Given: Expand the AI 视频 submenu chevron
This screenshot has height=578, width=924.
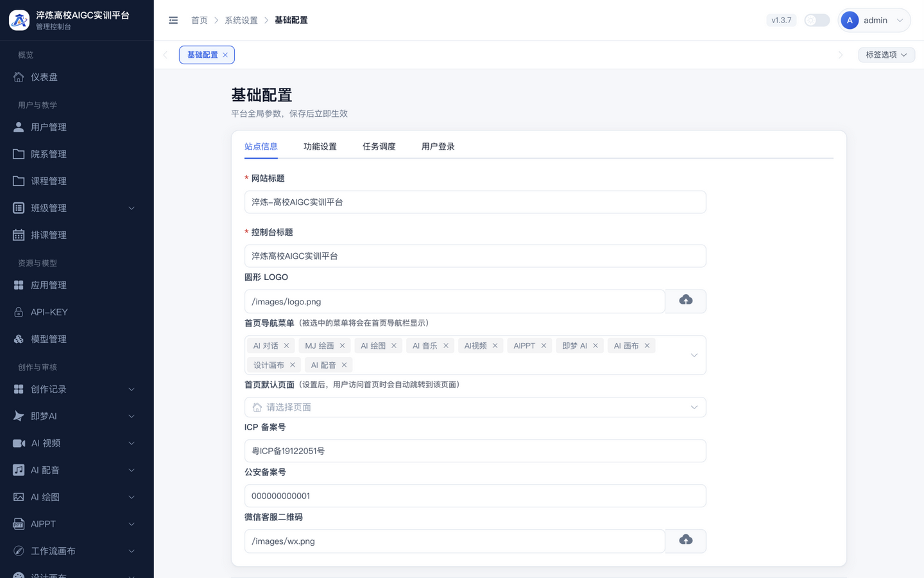Looking at the screenshot, I should coord(132,443).
